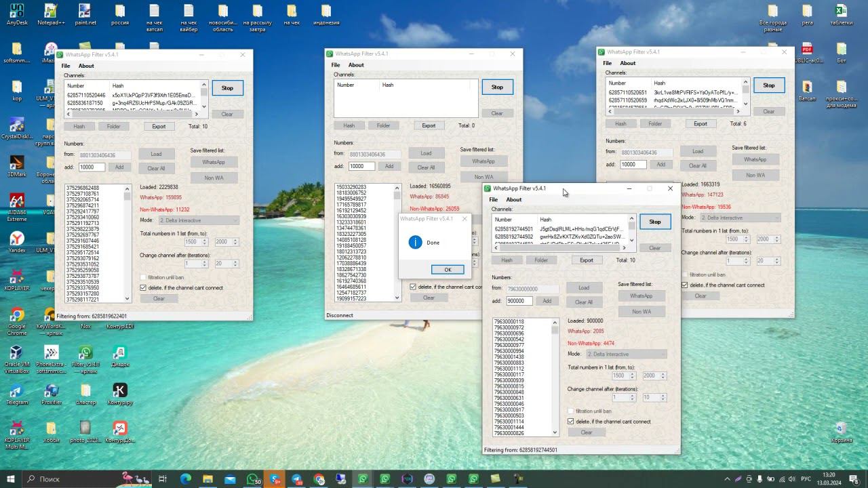Toggle 'filtration until ban' in the front window
Screen dimensions: 868x488
[571, 411]
